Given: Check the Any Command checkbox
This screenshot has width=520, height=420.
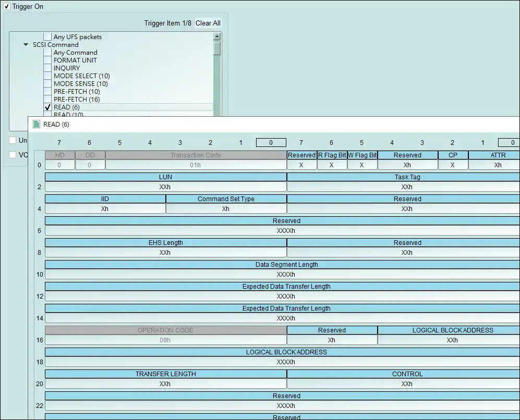Looking at the screenshot, I should point(48,52).
